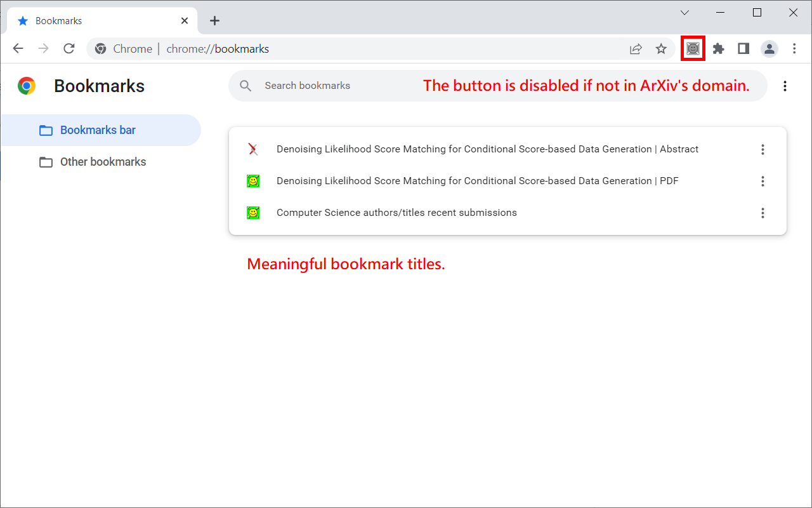This screenshot has width=812, height=508.
Task: Select the Denoising Likelihood Abstract bookmark
Action: point(487,149)
